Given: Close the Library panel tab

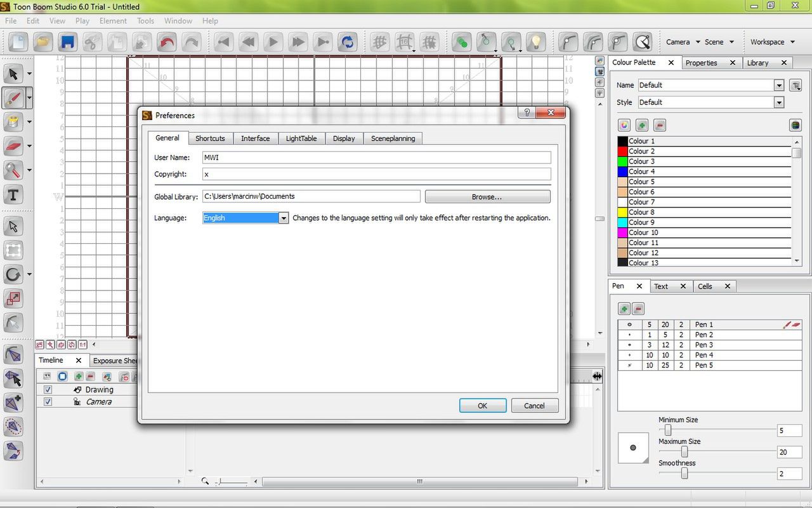Looking at the screenshot, I should 783,63.
